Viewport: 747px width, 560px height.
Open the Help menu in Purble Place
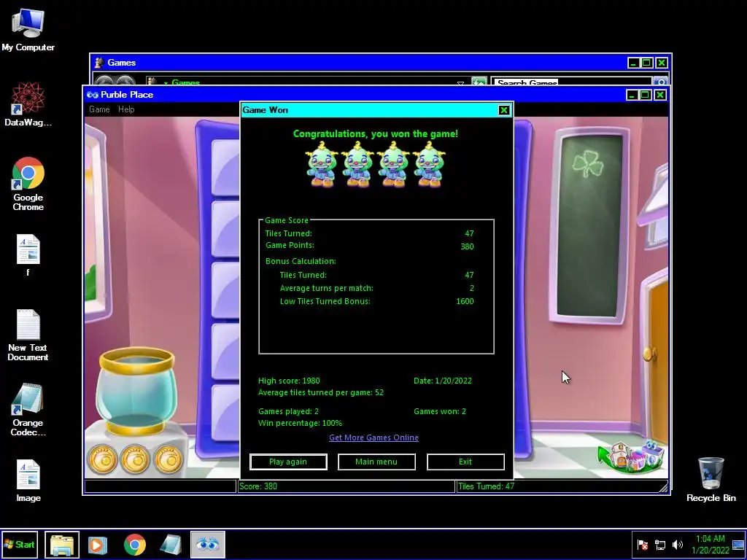[126, 109]
